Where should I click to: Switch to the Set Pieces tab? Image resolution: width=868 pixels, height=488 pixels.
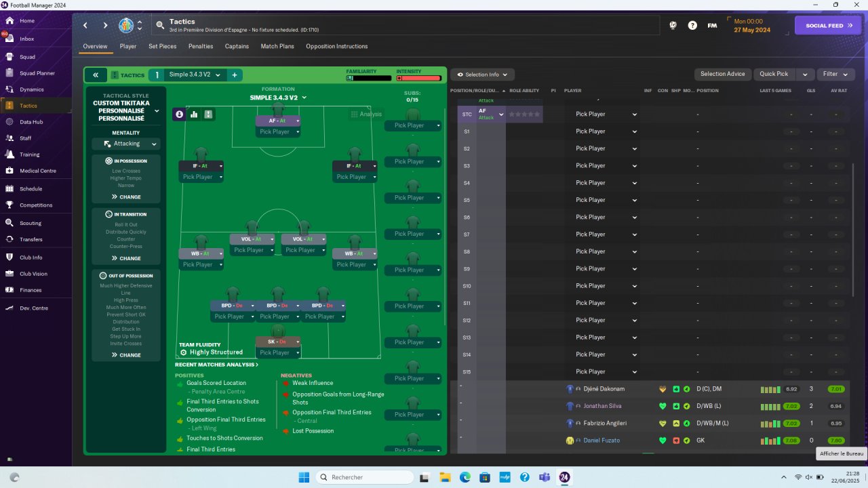pyautogui.click(x=163, y=47)
